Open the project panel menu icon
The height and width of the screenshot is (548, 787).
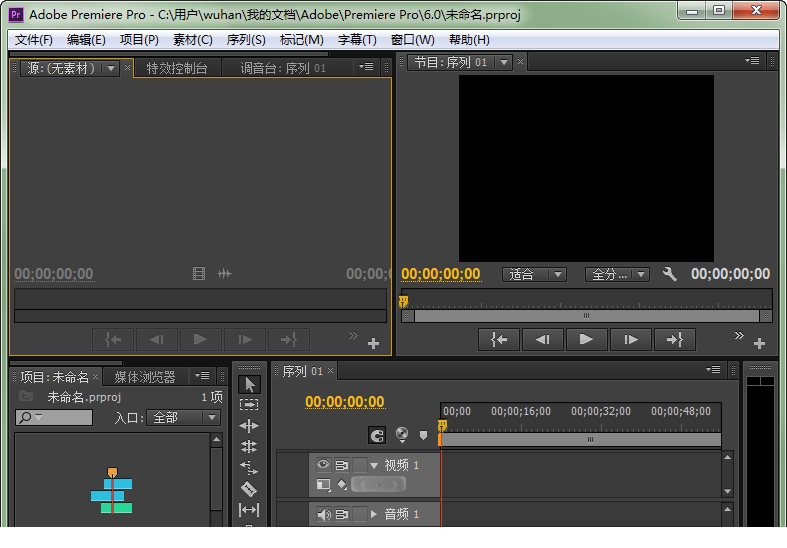coord(202,375)
